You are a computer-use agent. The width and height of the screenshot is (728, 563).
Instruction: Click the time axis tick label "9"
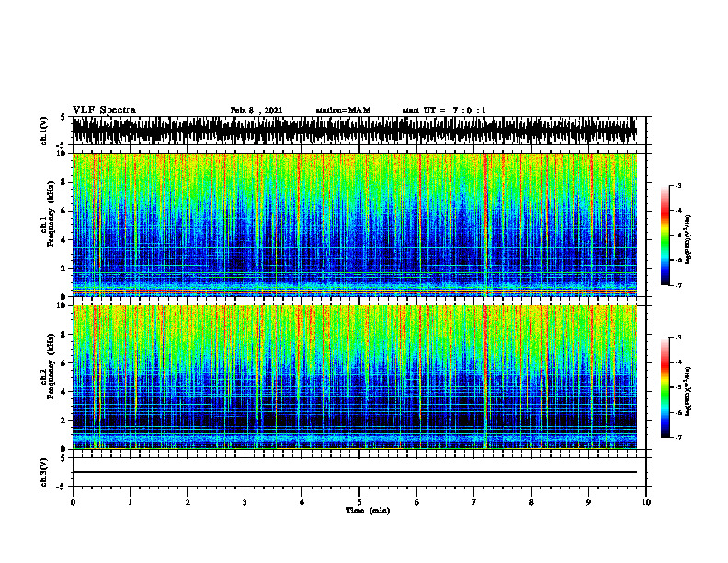[588, 502]
